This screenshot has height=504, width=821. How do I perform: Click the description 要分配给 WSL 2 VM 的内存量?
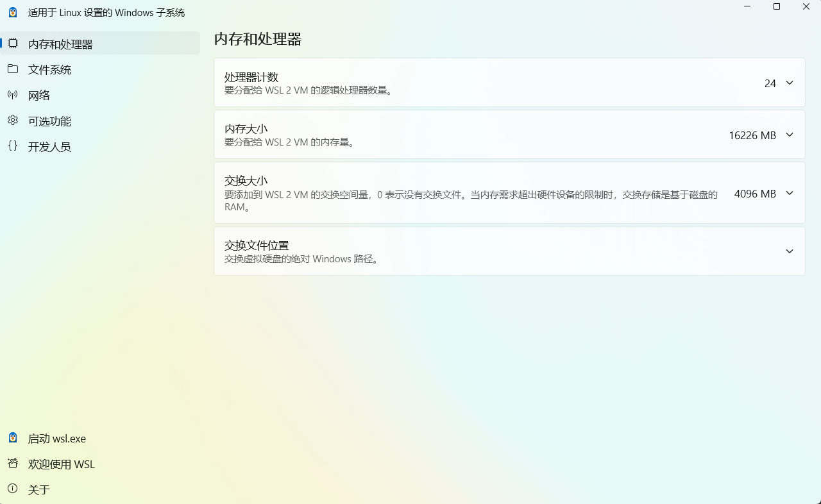290,142
